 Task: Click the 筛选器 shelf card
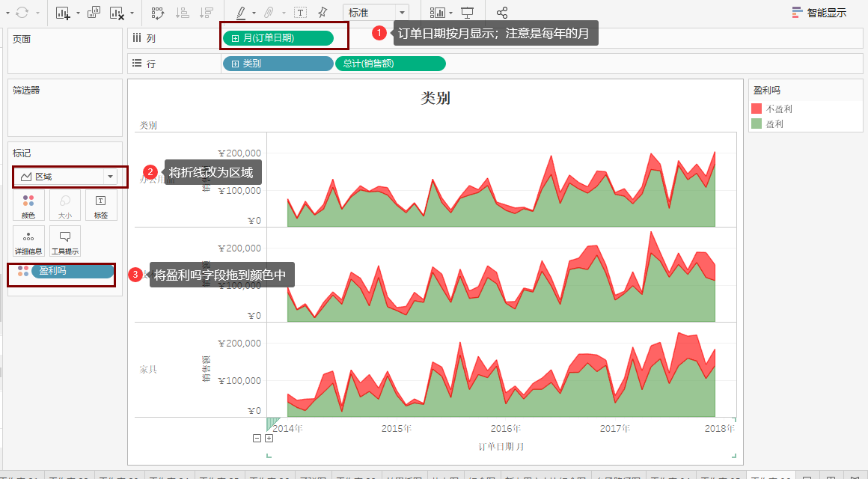pos(65,108)
